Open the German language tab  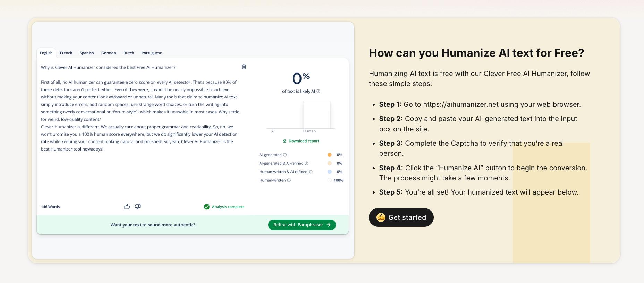click(x=109, y=53)
